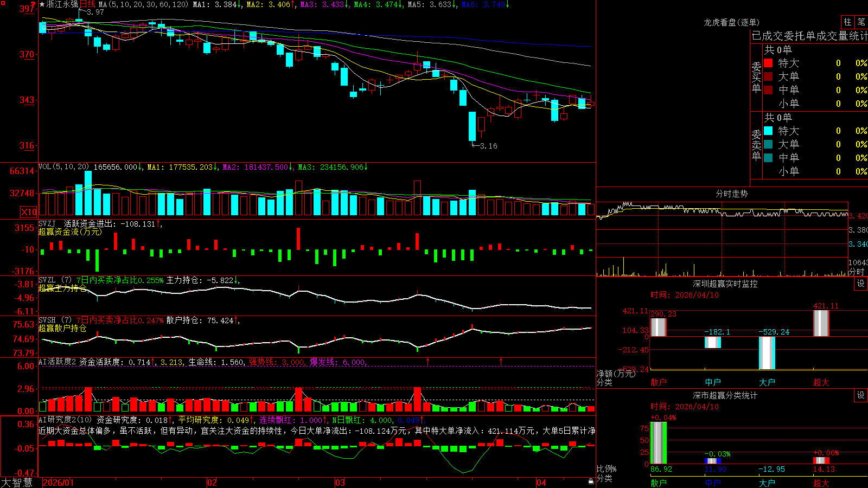Click the 龙虎看盘(逐单) panel title
The image size is (868, 488).
click(732, 22)
